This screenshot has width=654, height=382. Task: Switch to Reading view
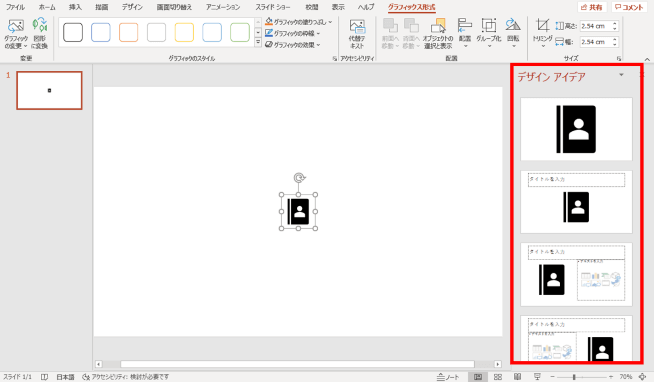point(517,377)
